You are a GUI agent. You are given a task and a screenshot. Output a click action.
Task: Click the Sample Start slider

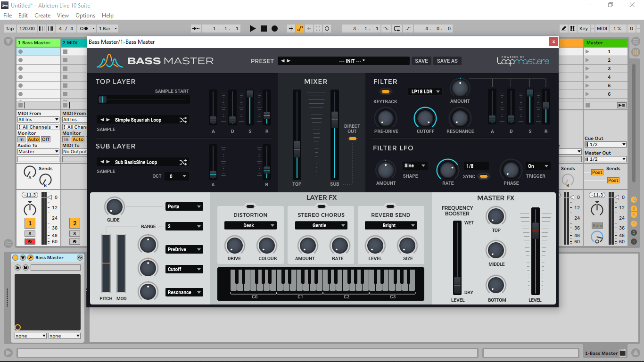[x=143, y=99]
